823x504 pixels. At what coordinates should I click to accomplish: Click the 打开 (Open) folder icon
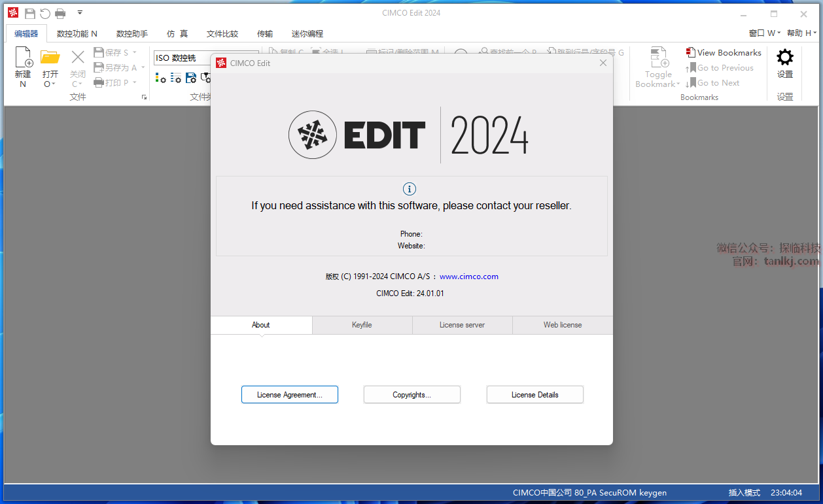pos(50,58)
